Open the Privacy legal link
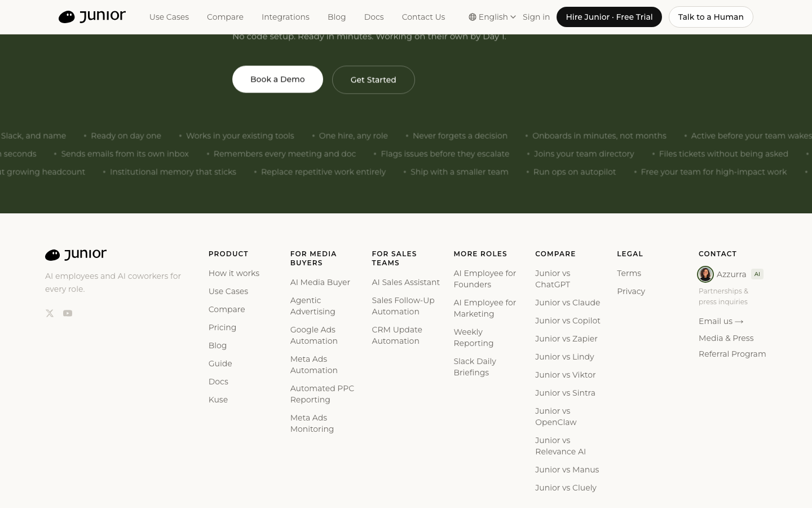 [x=631, y=291]
